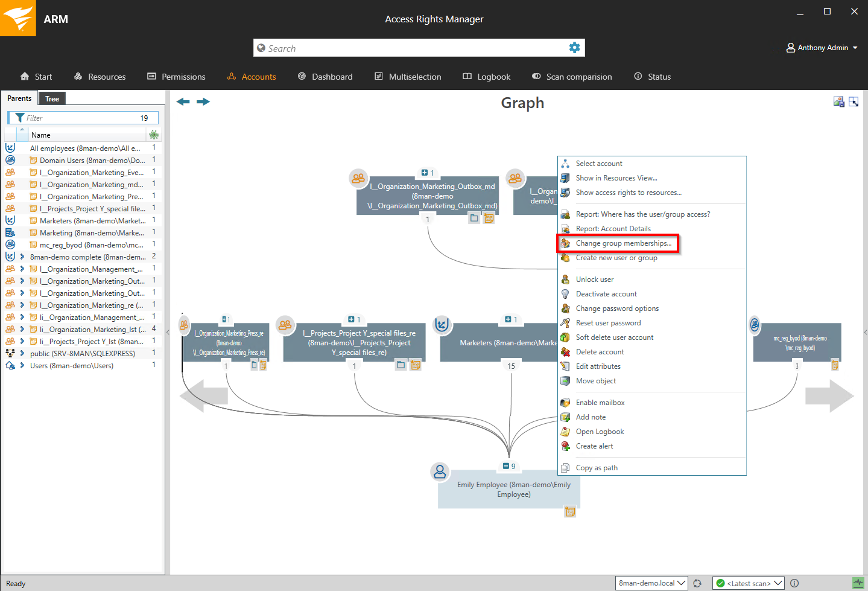This screenshot has height=591, width=868.
Task: Click the search settings gear icon
Action: pyautogui.click(x=574, y=48)
